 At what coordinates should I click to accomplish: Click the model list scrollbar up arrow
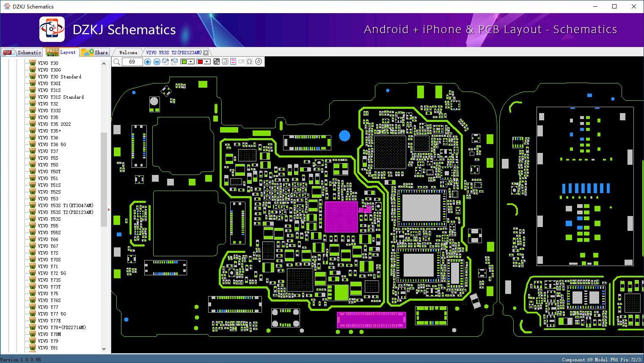click(x=104, y=64)
